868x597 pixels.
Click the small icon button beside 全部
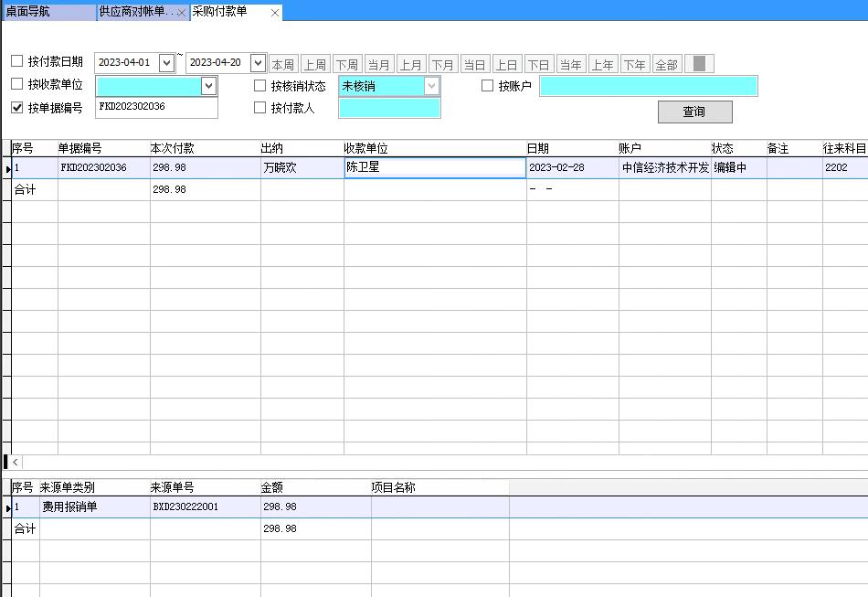tap(698, 63)
